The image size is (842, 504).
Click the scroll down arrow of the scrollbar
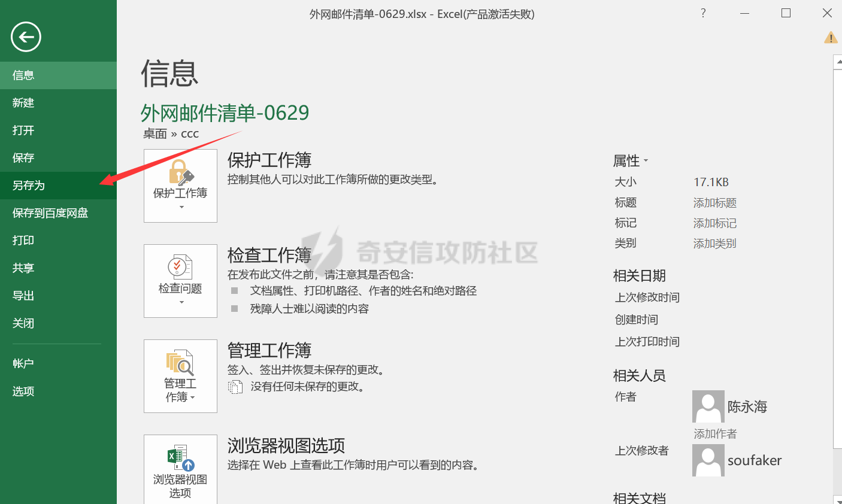point(838,500)
